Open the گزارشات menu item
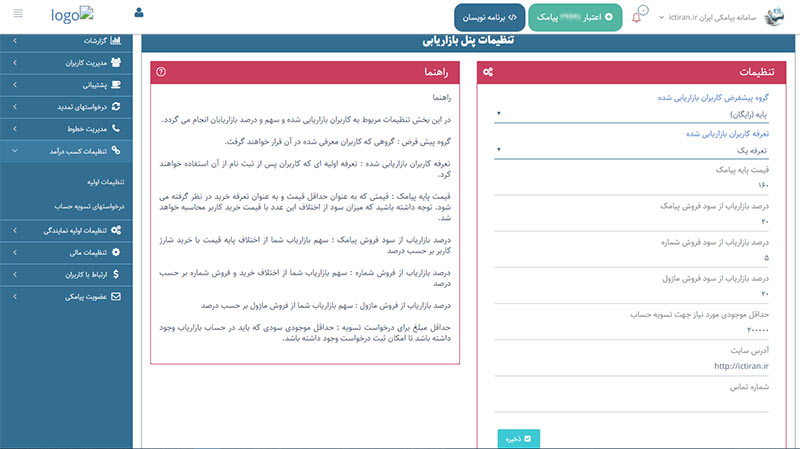800x449 pixels. (x=66, y=40)
